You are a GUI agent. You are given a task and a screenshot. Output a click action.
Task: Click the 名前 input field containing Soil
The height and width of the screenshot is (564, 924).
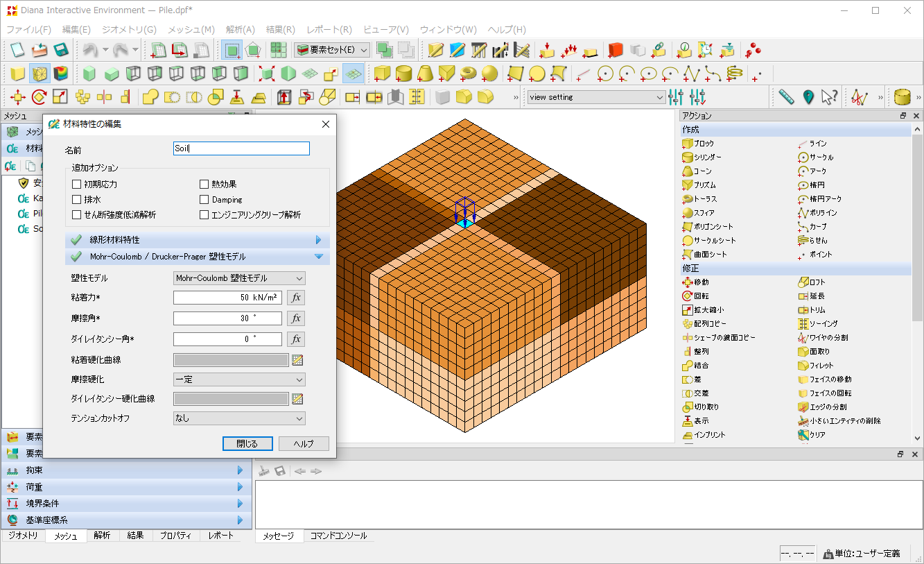(241, 148)
